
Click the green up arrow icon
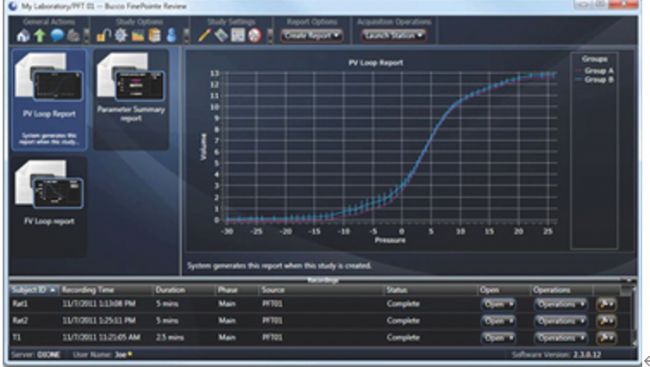coord(40,36)
